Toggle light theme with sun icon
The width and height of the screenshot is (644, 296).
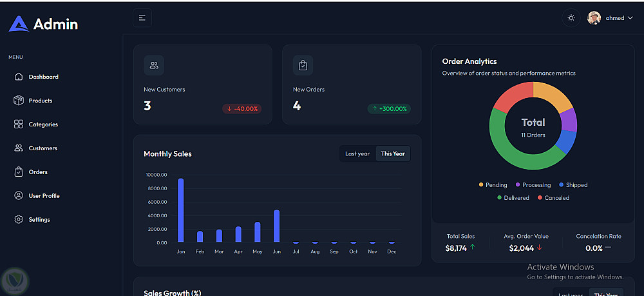pos(571,18)
